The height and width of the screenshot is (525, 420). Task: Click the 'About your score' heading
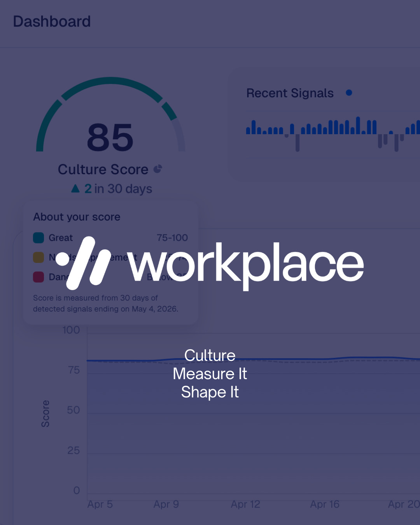point(77,217)
